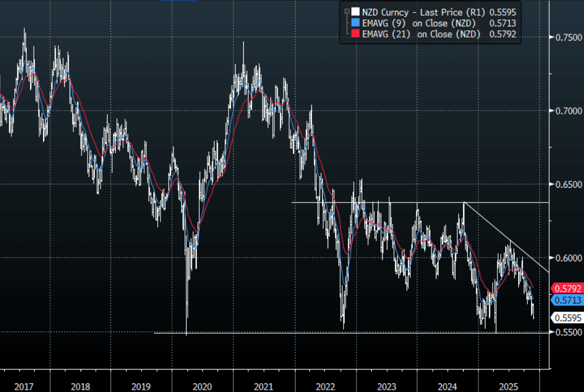Image resolution: width=584 pixels, height=392 pixels.
Task: Click the 2024 x-axis year label
Action: pos(447,387)
